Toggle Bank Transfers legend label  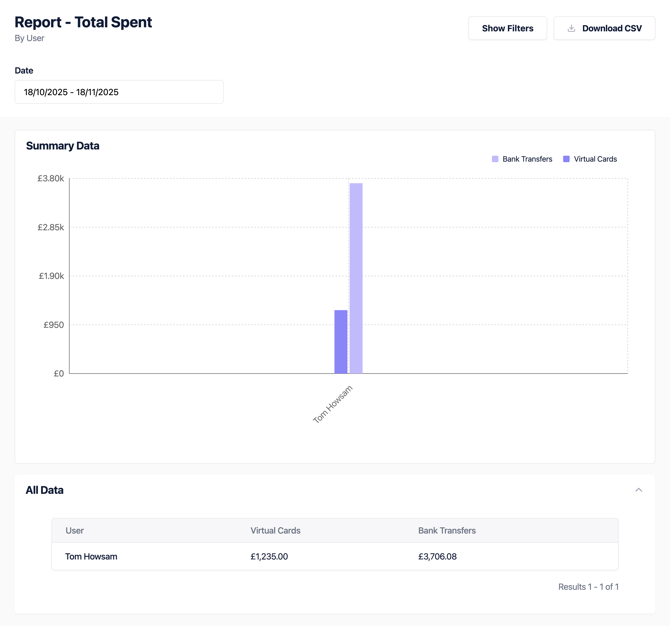pyautogui.click(x=527, y=159)
